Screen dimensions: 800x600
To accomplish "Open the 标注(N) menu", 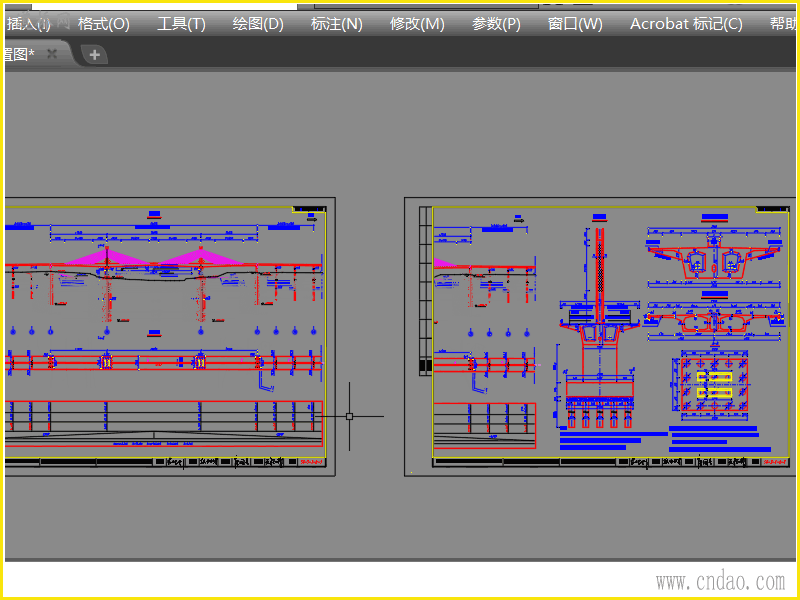I will click(x=336, y=24).
